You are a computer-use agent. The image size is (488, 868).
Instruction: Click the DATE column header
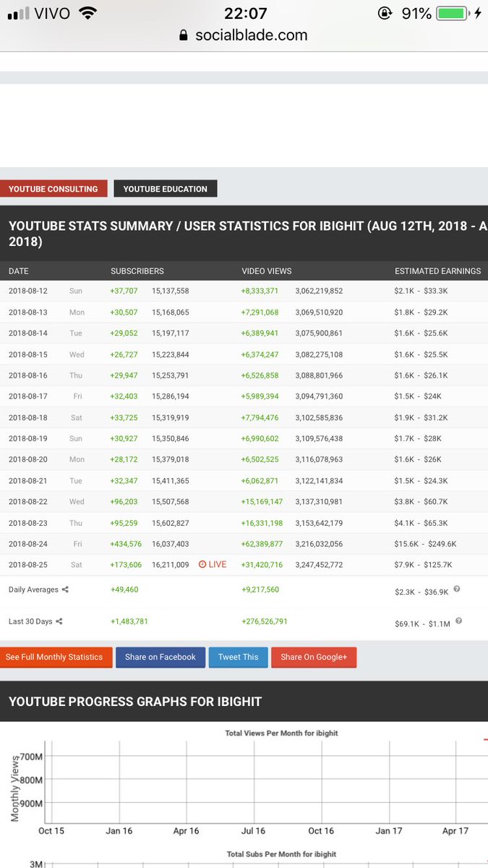pyautogui.click(x=19, y=271)
